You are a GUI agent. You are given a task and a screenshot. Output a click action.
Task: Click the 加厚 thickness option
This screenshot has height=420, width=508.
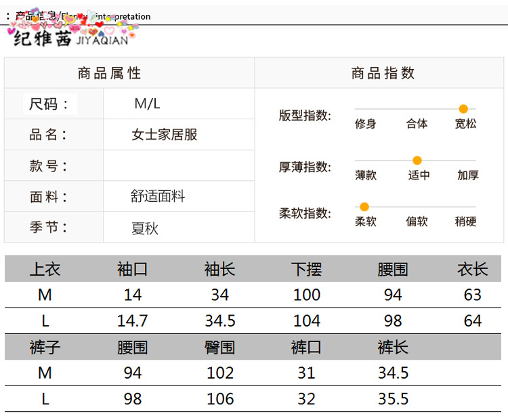pos(468,175)
